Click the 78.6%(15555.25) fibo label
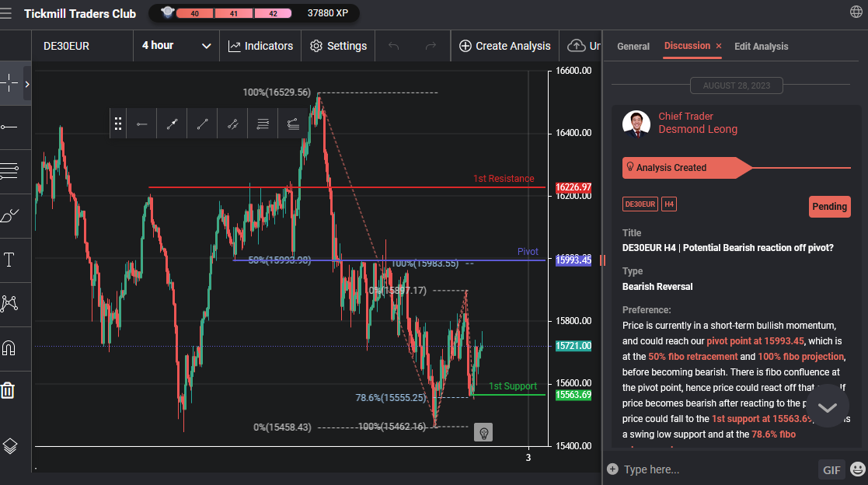The width and height of the screenshot is (868, 485). click(391, 397)
